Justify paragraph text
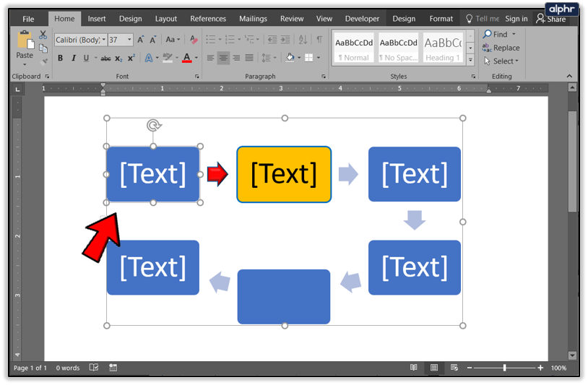 [249, 58]
